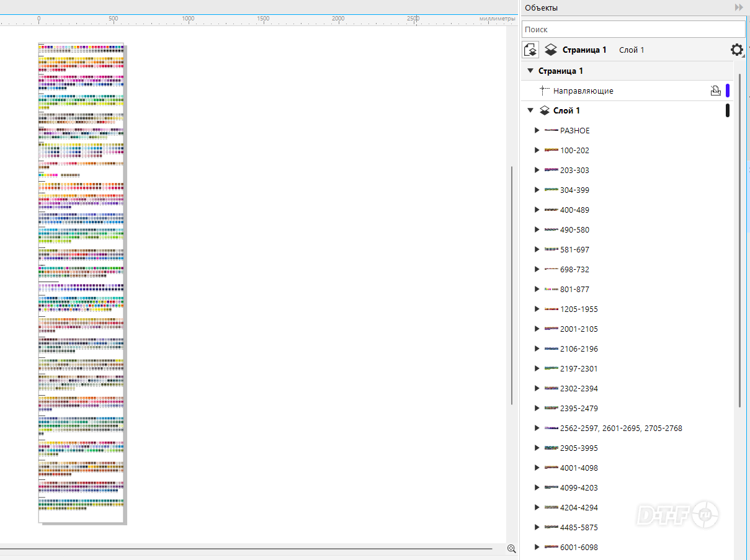Image resolution: width=750 pixels, height=560 pixels.
Task: Collapse the Слой 1 layer tree
Action: coord(530,110)
